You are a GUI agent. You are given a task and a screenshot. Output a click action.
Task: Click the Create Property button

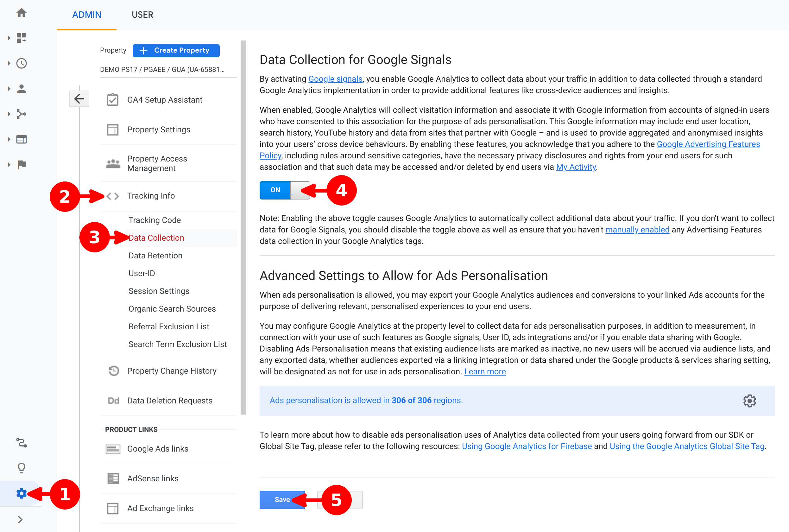pos(176,50)
